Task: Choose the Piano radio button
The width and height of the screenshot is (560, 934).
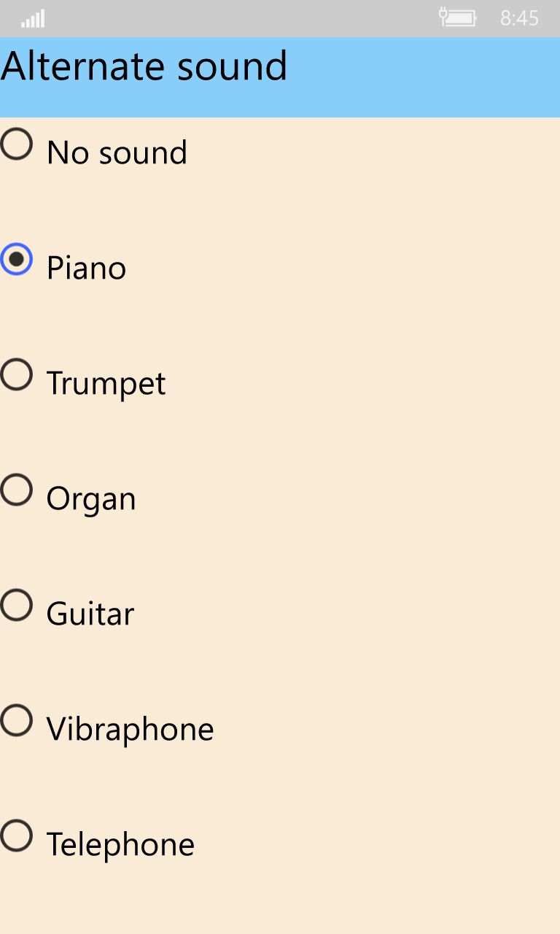Action: point(16,259)
